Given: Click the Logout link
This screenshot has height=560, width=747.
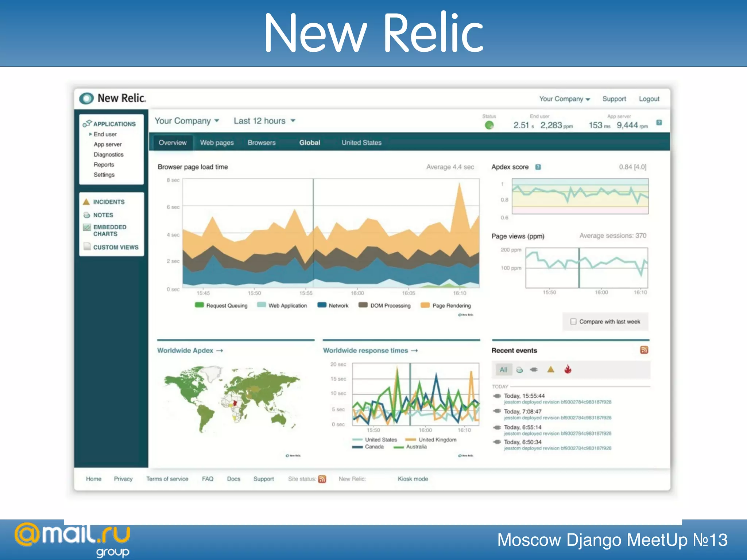Looking at the screenshot, I should click(x=649, y=99).
